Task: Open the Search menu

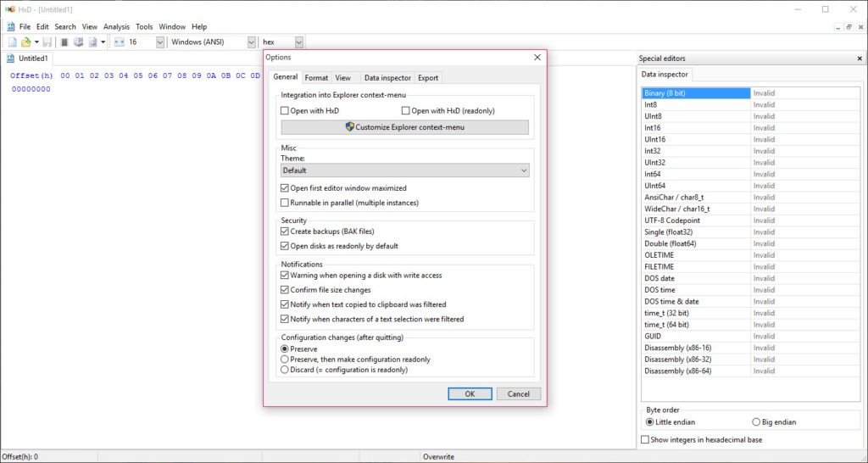Action: pyautogui.click(x=65, y=26)
